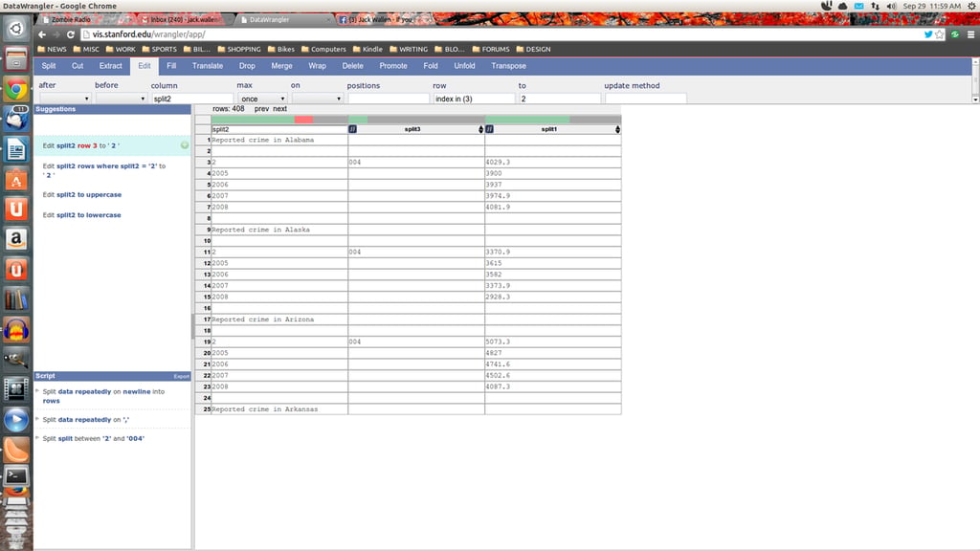Switch to the Fold transform tab
The width and height of the screenshot is (980, 551).
pos(430,66)
